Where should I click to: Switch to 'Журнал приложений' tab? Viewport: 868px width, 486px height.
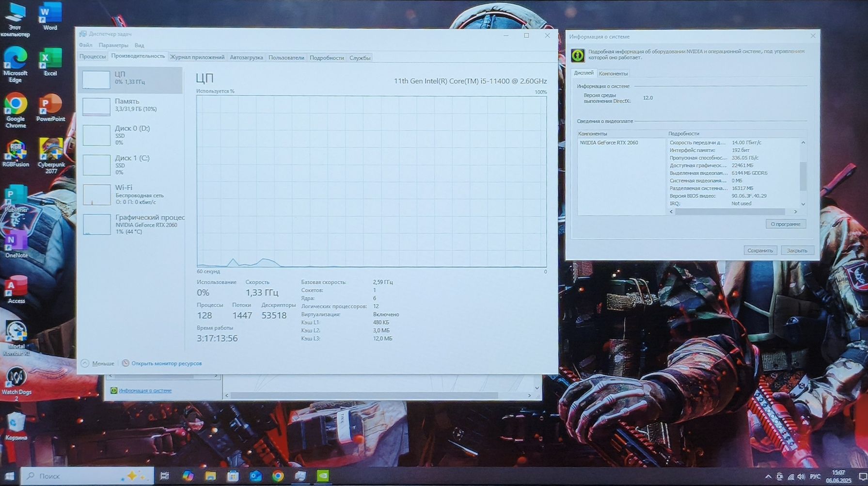197,57
